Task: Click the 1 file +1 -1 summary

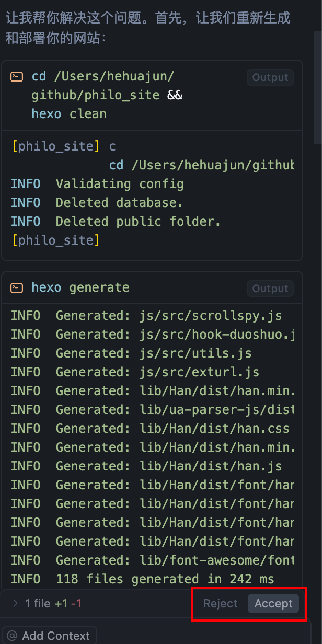Action: tap(53, 604)
